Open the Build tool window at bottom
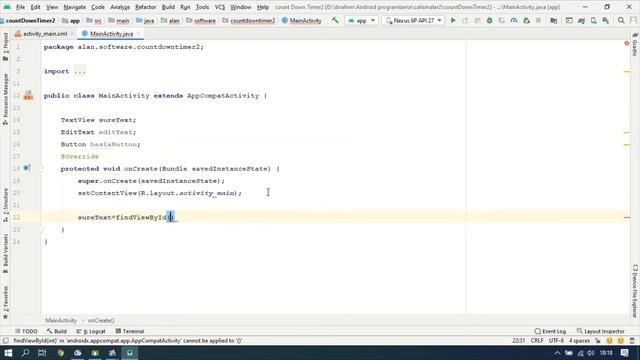The height and width of the screenshot is (360, 640). click(56, 331)
